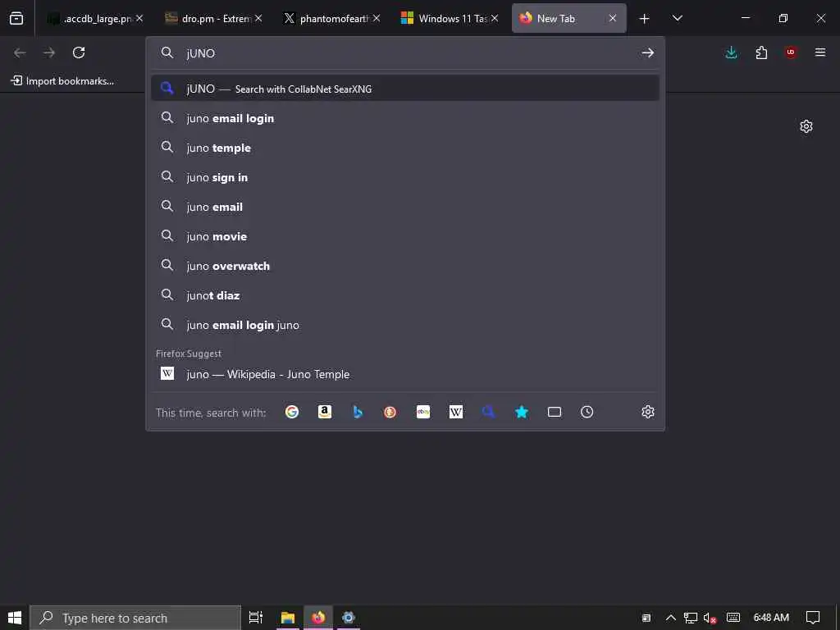Search this time with SearXNG magnifier
Image resolution: width=840 pixels, height=630 pixels.
(x=489, y=412)
